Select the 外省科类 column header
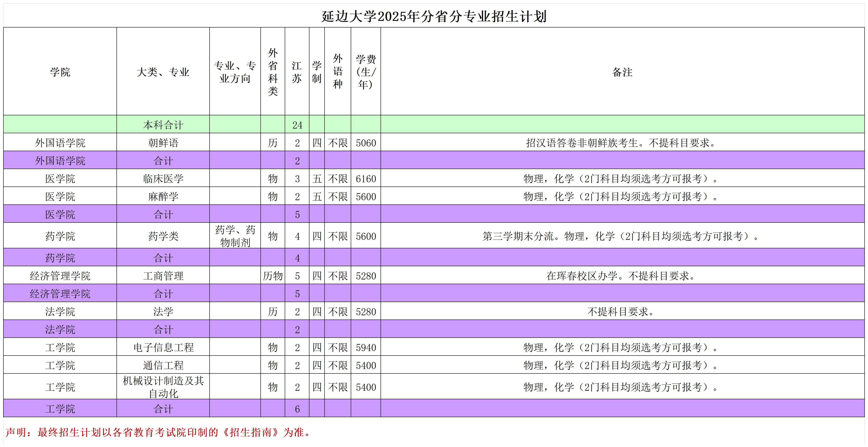The height and width of the screenshot is (447, 868). [x=273, y=72]
